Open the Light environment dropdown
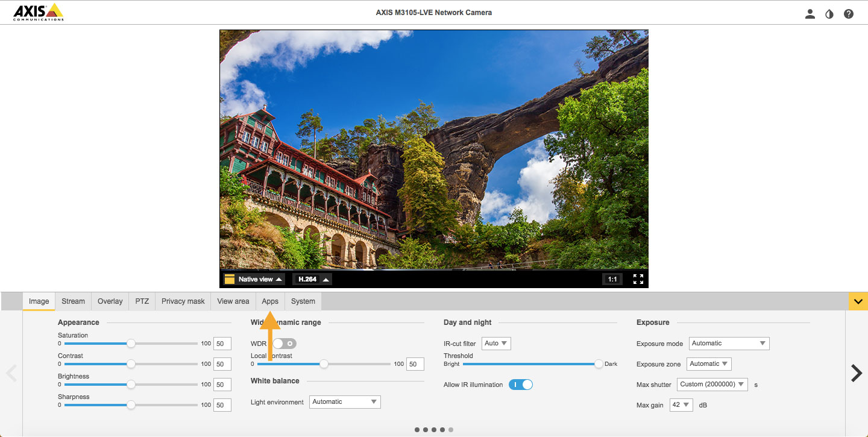The image size is (868, 437). coord(345,402)
